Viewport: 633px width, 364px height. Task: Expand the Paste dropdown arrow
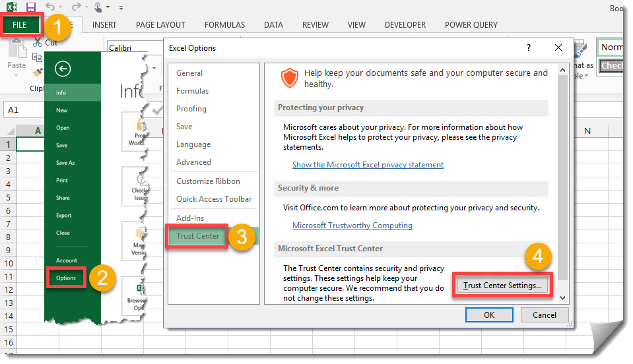click(17, 75)
